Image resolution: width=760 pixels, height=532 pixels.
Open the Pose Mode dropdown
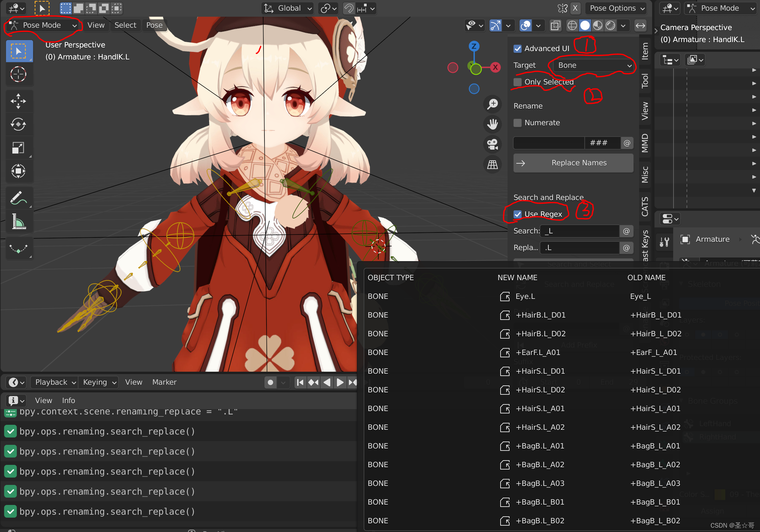point(43,25)
